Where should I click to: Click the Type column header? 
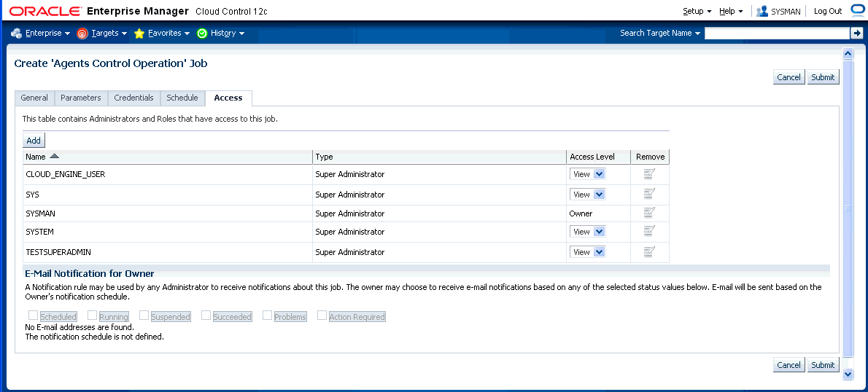click(x=439, y=157)
